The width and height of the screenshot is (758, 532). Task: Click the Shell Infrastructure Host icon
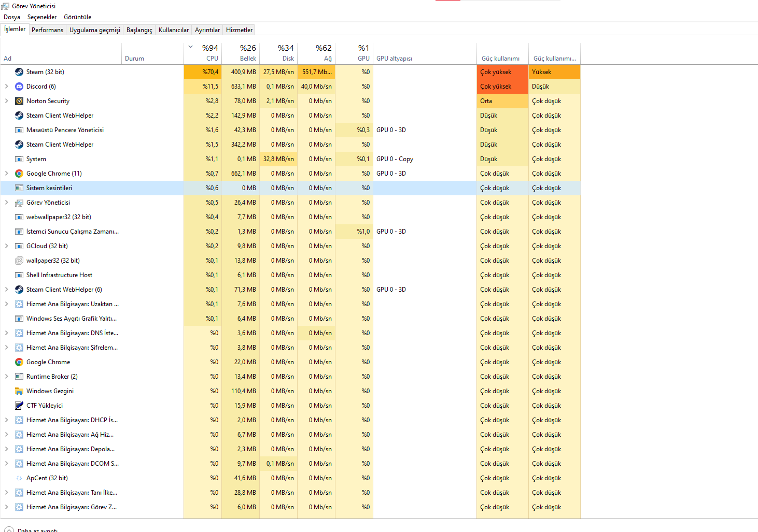coord(19,275)
